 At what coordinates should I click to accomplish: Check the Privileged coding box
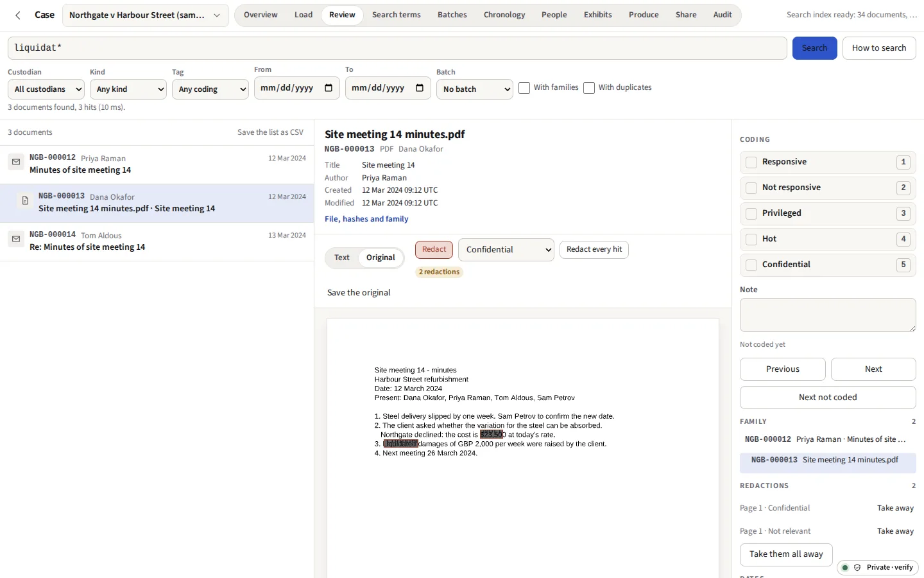[751, 213]
